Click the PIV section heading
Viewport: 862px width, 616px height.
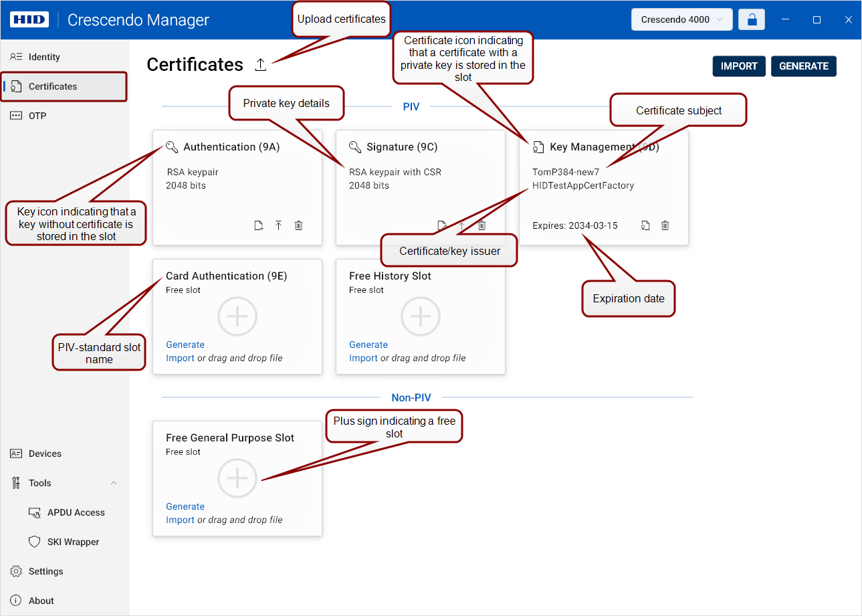pos(411,106)
